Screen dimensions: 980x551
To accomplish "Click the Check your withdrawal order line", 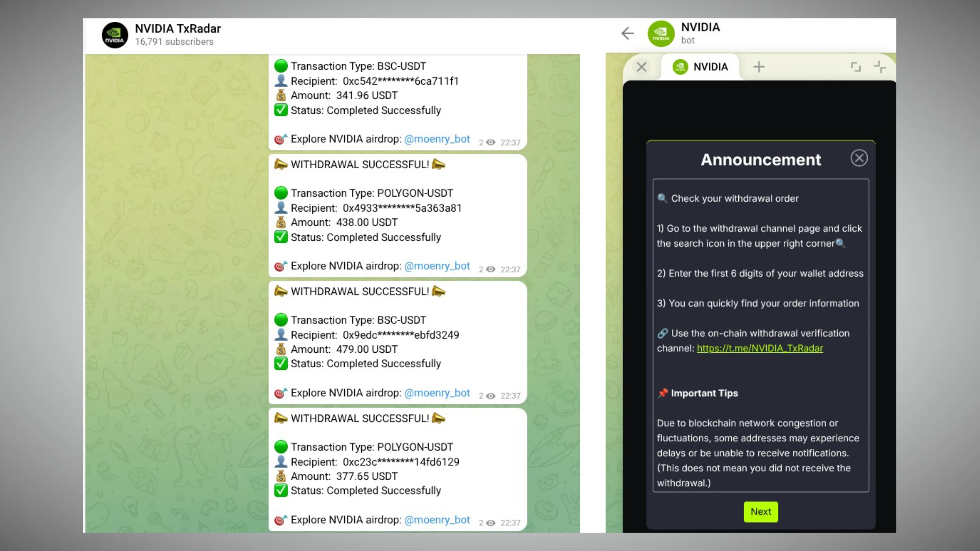I will coord(734,199).
